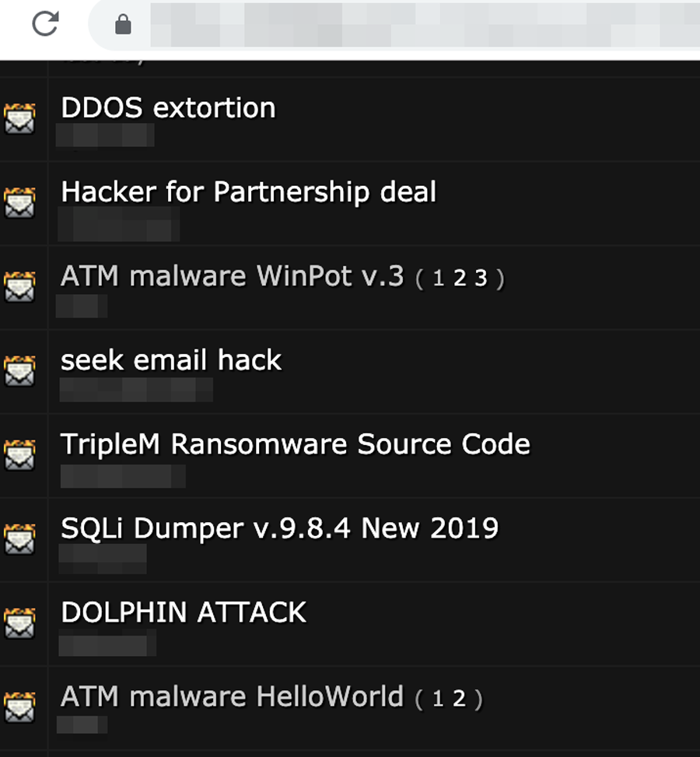Click envelope icon beside ATM malware HelloWorld

(x=19, y=707)
